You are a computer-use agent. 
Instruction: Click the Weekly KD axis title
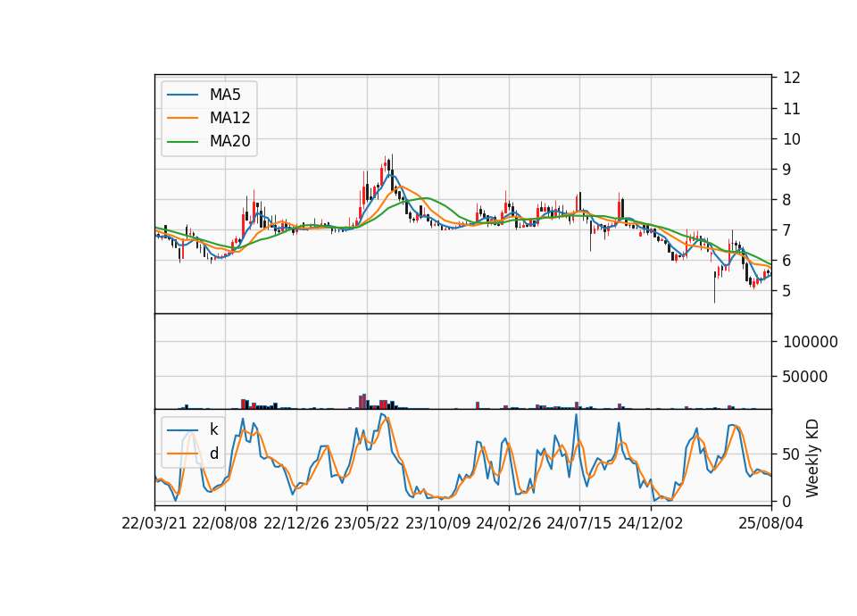[812, 458]
